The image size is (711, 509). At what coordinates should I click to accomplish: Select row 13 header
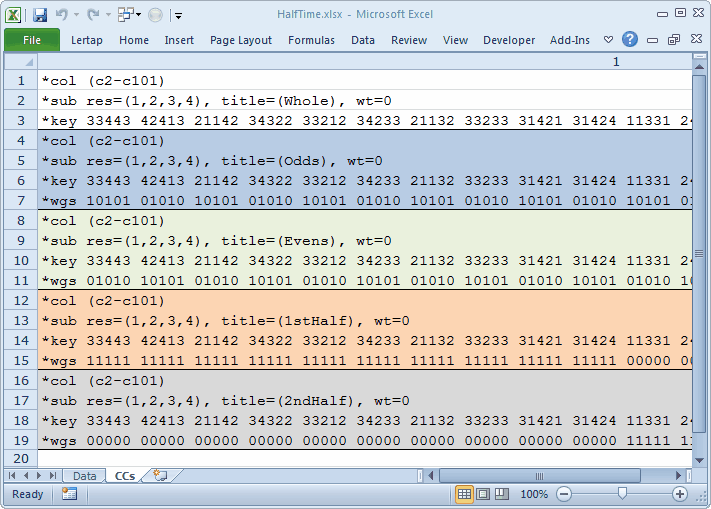click(20, 321)
